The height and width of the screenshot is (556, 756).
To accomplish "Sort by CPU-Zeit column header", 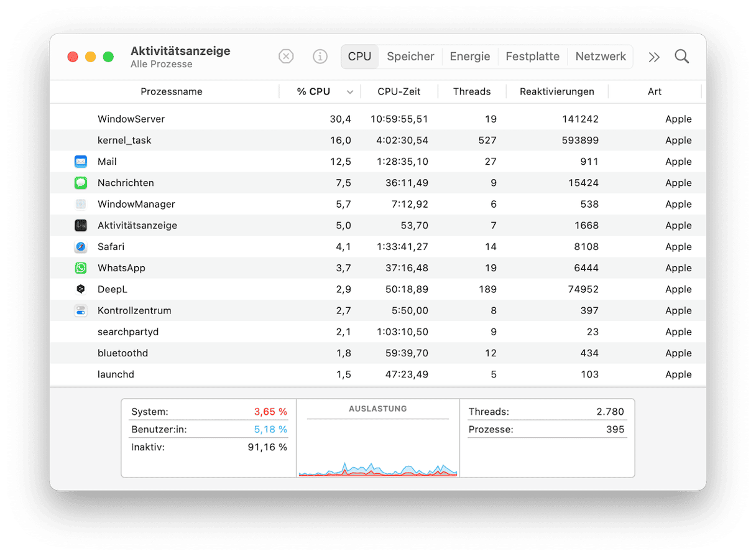I will [399, 91].
